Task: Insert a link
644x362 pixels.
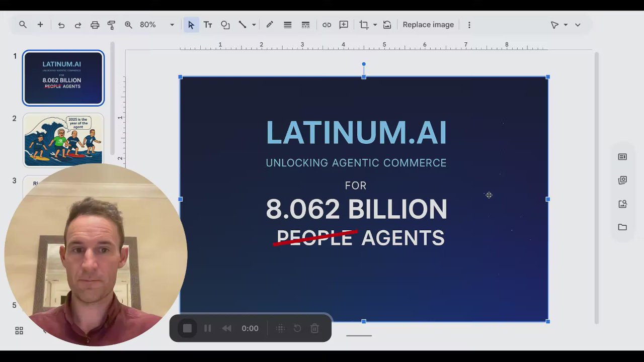Action: coord(327,25)
